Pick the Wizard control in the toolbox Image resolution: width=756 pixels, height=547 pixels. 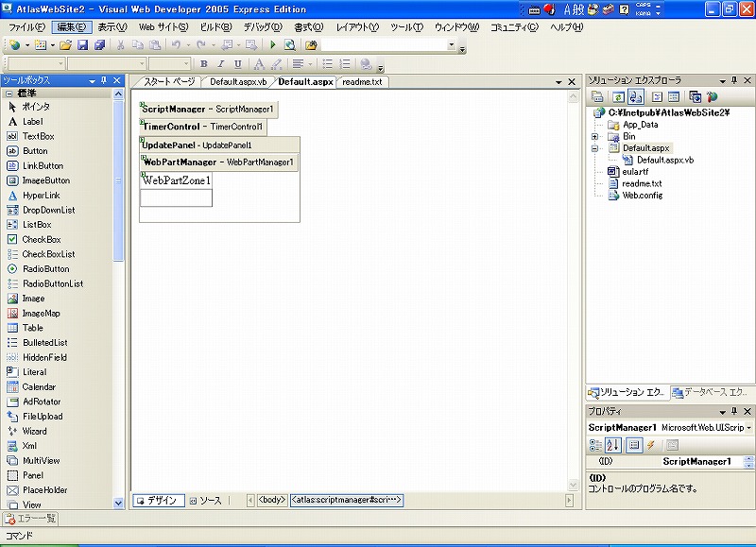pos(27,432)
